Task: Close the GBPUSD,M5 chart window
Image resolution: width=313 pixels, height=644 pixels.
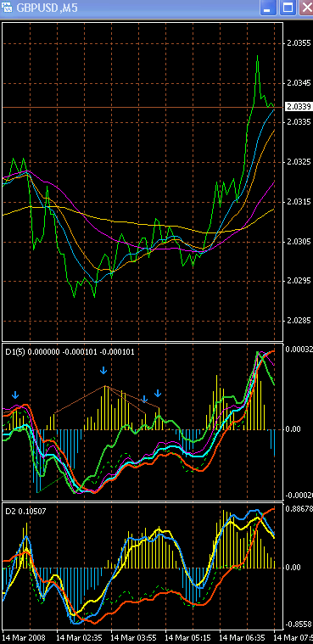Action: pyautogui.click(x=305, y=8)
